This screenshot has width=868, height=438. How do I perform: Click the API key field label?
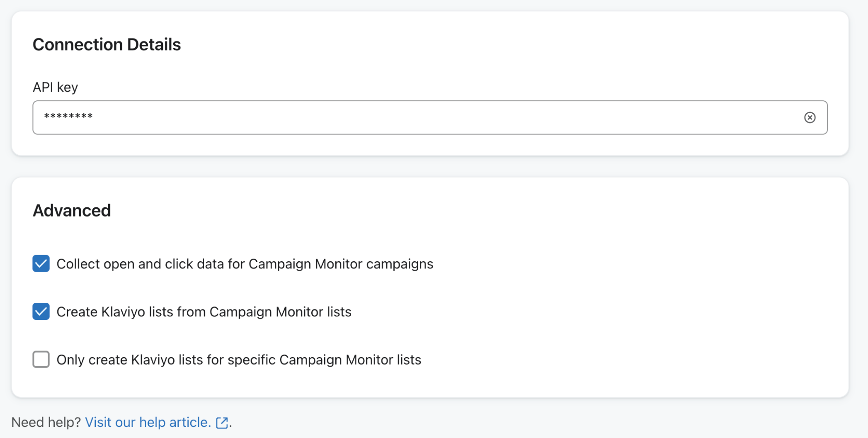click(x=55, y=87)
